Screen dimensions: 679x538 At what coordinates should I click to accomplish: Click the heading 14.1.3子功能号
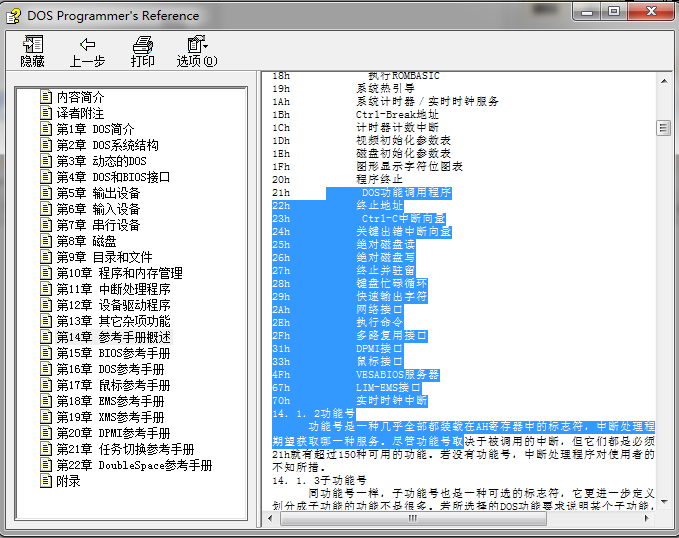[320, 480]
